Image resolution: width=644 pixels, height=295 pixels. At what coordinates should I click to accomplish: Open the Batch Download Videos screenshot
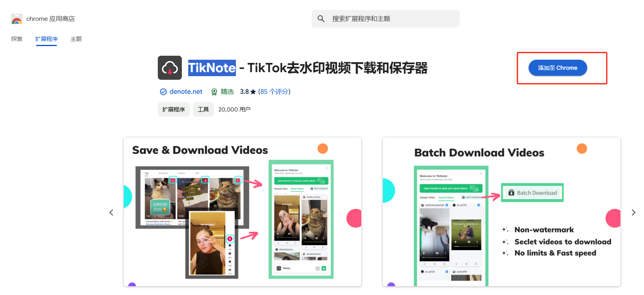tap(501, 212)
